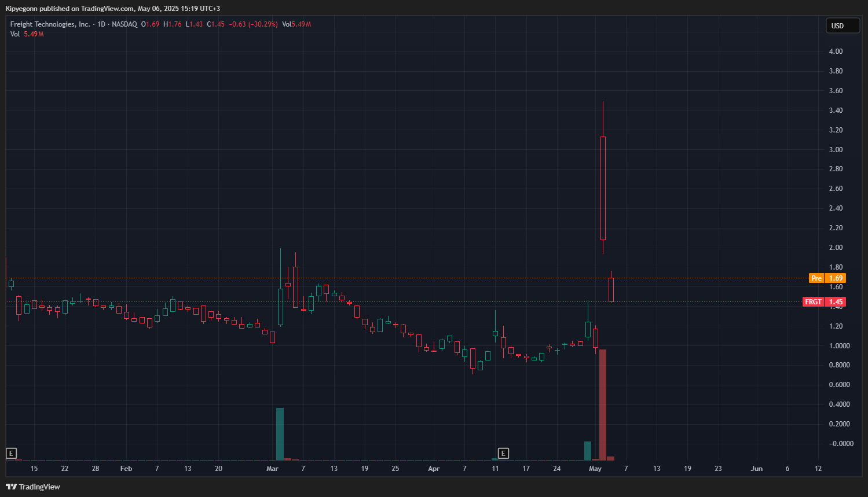This screenshot has height=497, width=868.
Task: Click the tall red volume bar in May
Action: tap(603, 405)
